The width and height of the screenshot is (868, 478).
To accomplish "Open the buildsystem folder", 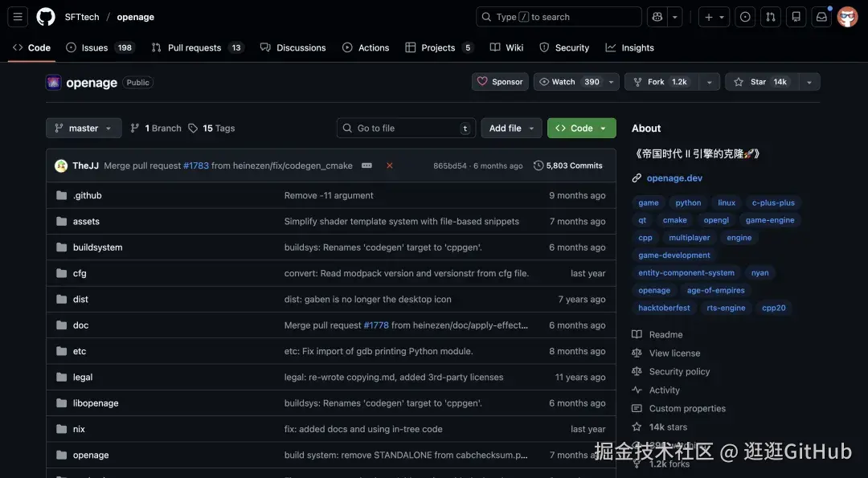I will tap(97, 247).
